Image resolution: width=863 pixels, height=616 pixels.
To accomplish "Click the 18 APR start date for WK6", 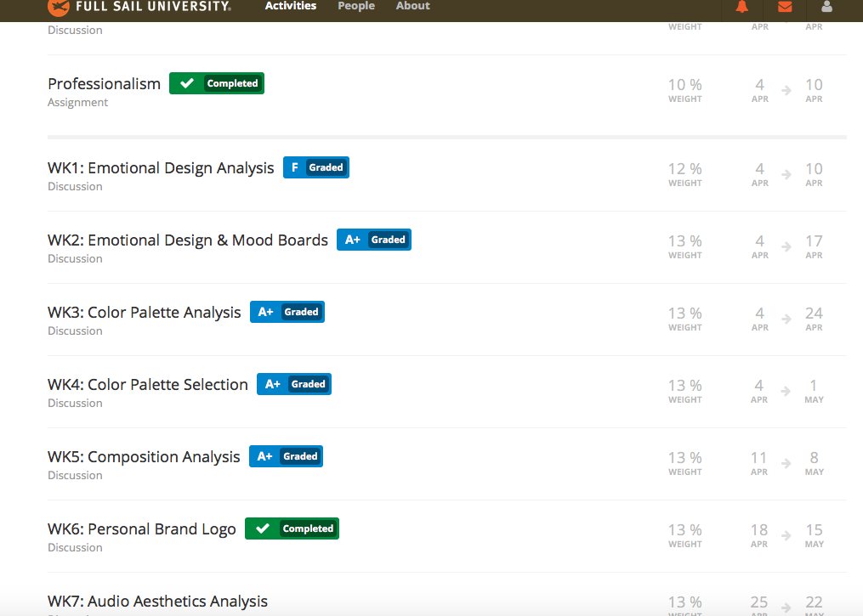I will (x=759, y=535).
